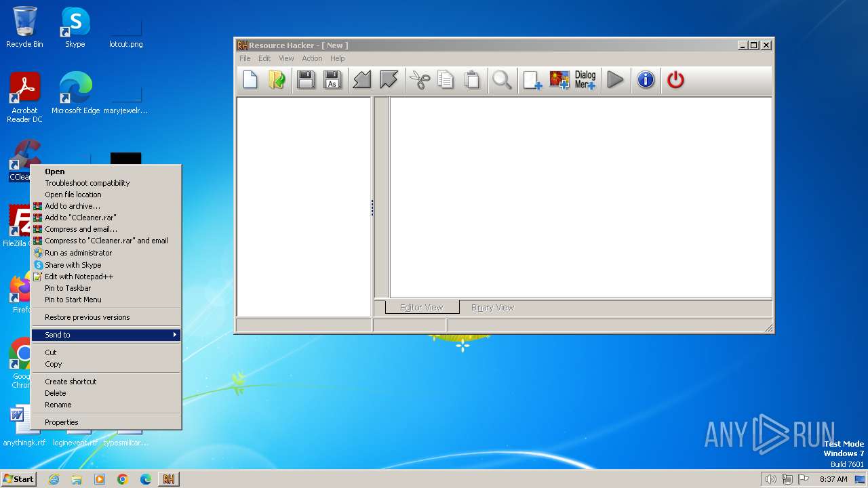
Task: Expand the Send to submenu
Action: [x=106, y=335]
